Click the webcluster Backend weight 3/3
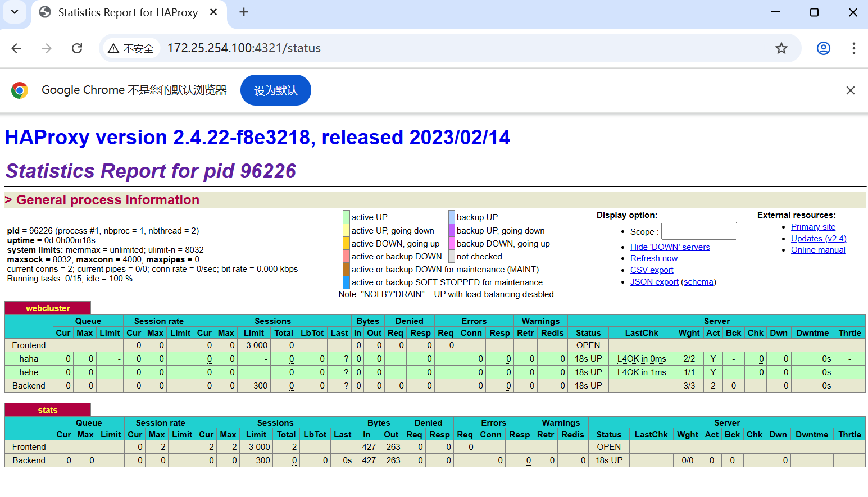This screenshot has width=868, height=497. pyautogui.click(x=689, y=386)
